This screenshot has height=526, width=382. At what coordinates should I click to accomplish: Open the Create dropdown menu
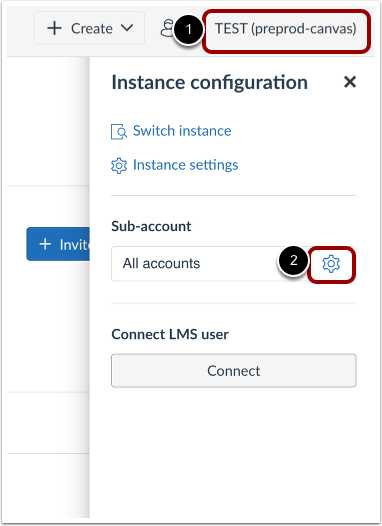click(x=89, y=28)
